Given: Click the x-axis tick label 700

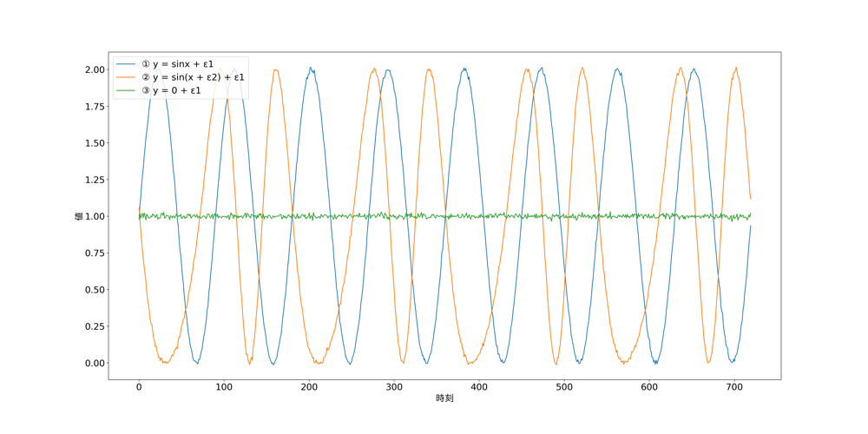Looking at the screenshot, I should tap(734, 387).
